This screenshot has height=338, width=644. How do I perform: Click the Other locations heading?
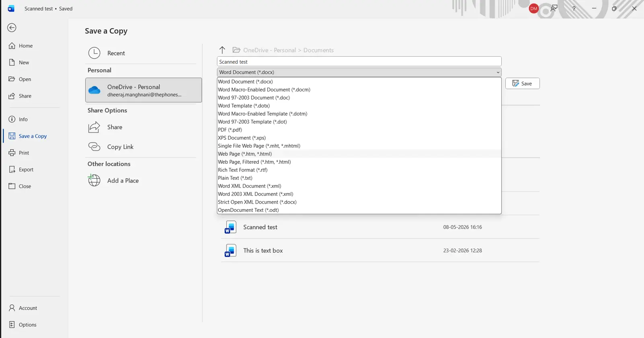coord(109,164)
